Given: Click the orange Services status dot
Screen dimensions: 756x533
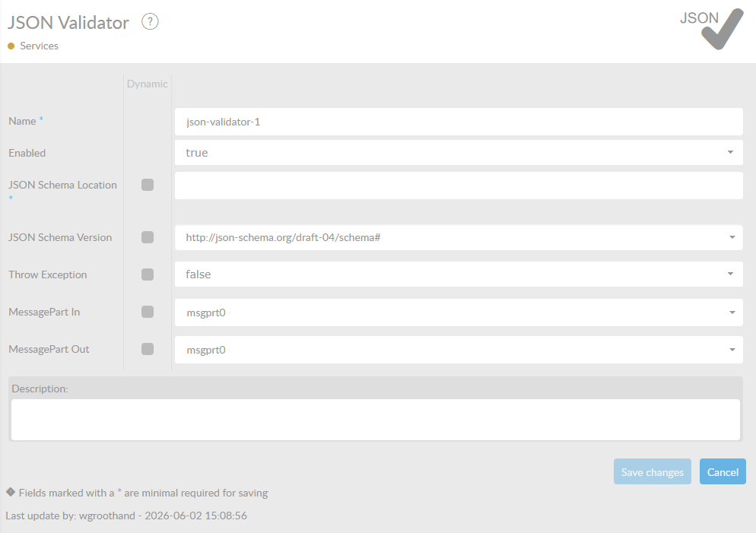Looking at the screenshot, I should pos(11,46).
